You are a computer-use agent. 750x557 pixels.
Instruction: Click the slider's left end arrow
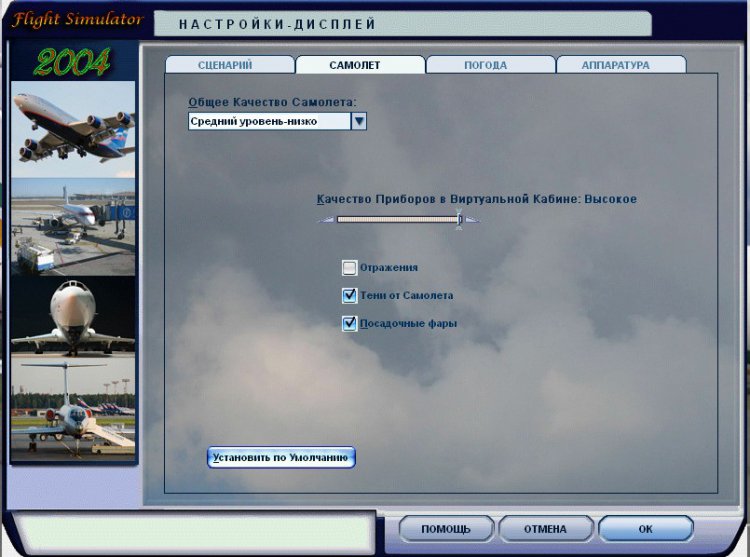(324, 219)
